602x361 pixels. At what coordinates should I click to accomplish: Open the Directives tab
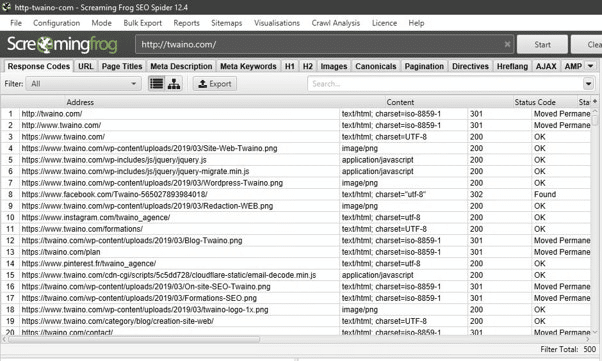tap(470, 66)
